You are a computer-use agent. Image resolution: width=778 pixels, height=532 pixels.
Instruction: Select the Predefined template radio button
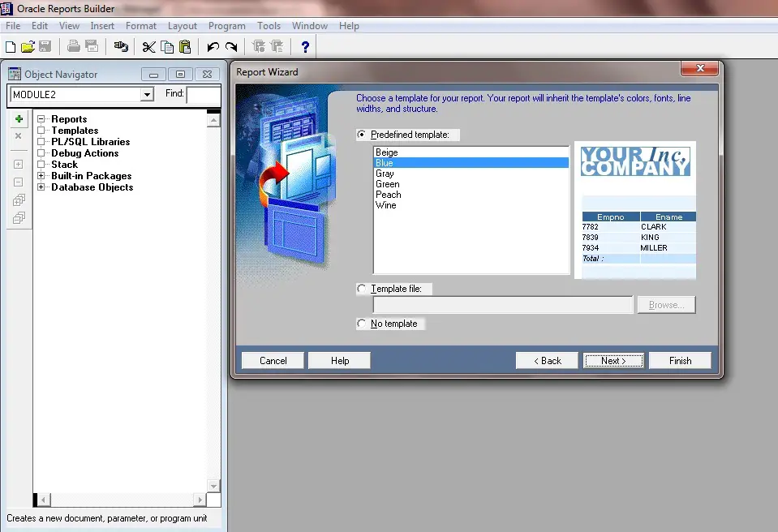(x=362, y=135)
